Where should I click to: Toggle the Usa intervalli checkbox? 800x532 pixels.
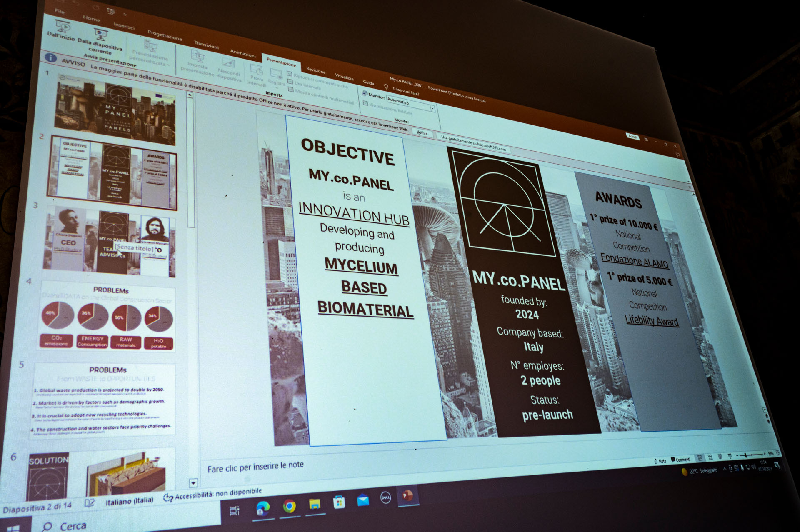pyautogui.click(x=290, y=81)
